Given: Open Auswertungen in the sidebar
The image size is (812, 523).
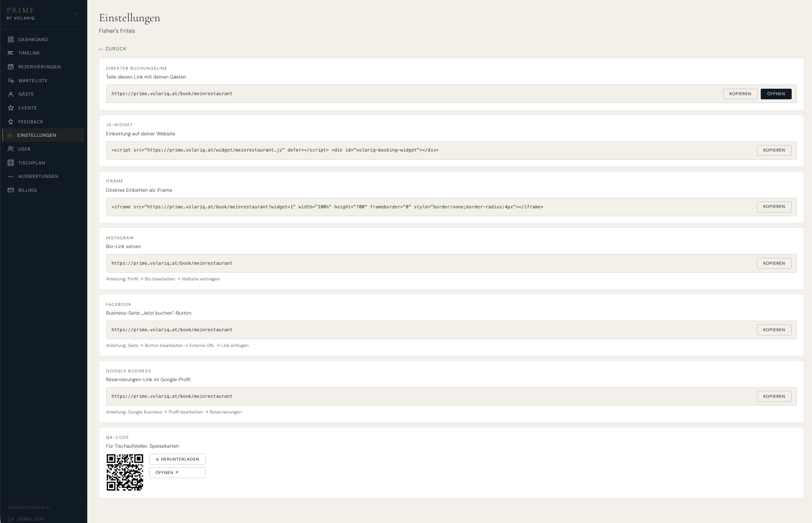Looking at the screenshot, I should 43,176.
